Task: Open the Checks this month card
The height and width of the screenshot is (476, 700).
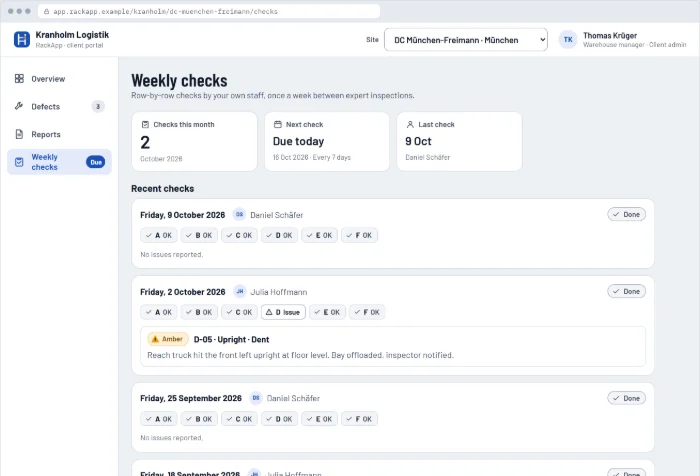Action: pos(194,141)
